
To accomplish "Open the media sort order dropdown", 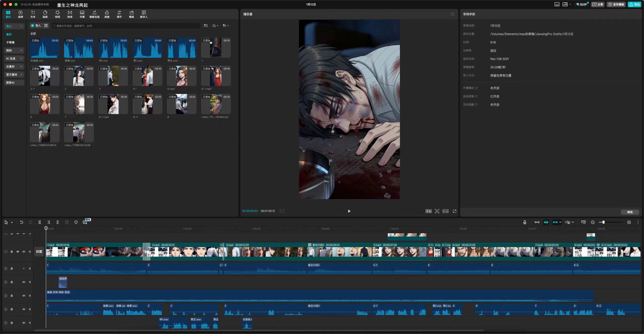I will (x=215, y=26).
